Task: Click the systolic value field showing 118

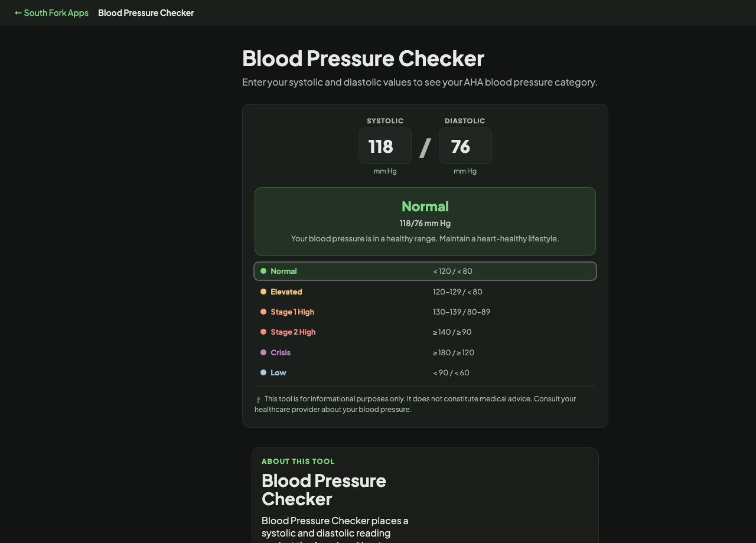Action: tap(385, 146)
